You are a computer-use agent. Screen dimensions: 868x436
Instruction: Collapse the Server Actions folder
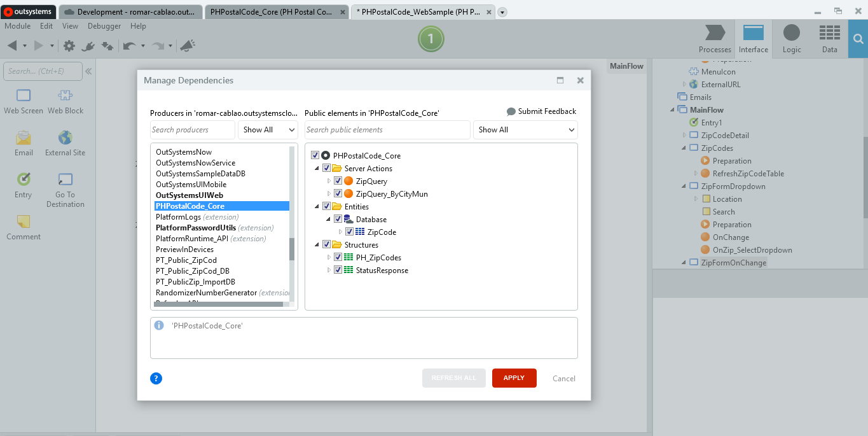coord(317,169)
